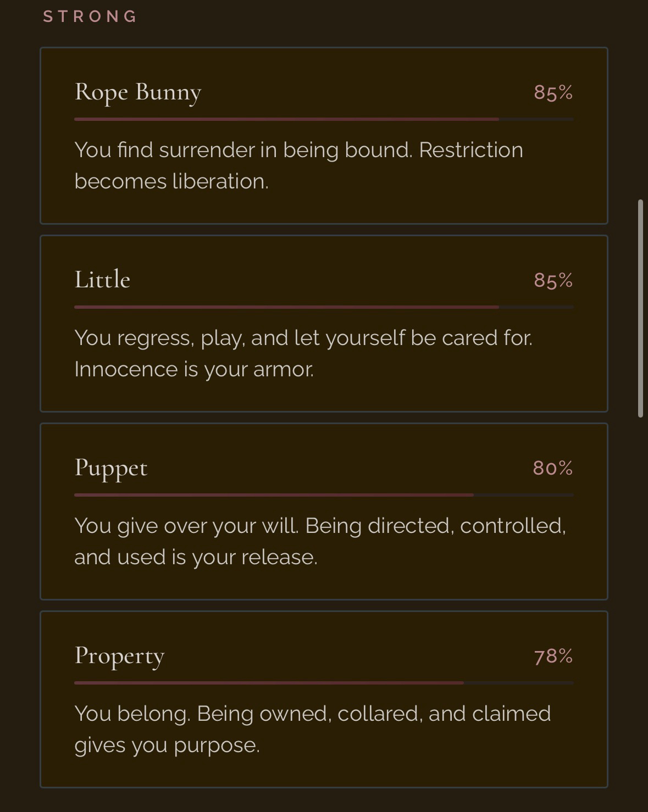Click the Little card's 85% score
Screen dimensions: 648x812
553,280
